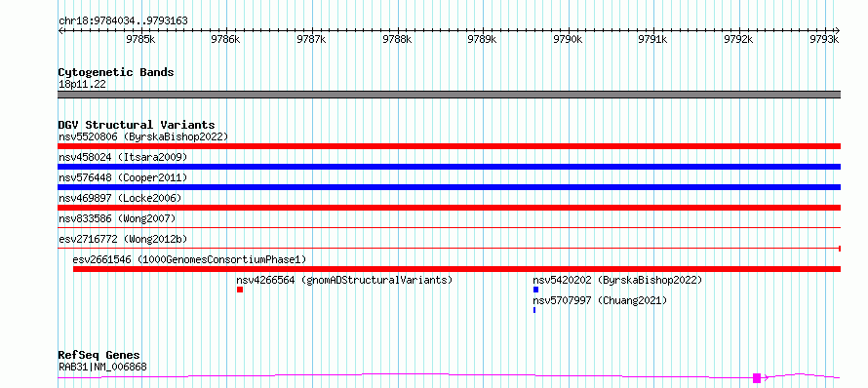Click the nsv5420202 small blue variant marker
Screen dimensions: 868x388
click(535, 290)
